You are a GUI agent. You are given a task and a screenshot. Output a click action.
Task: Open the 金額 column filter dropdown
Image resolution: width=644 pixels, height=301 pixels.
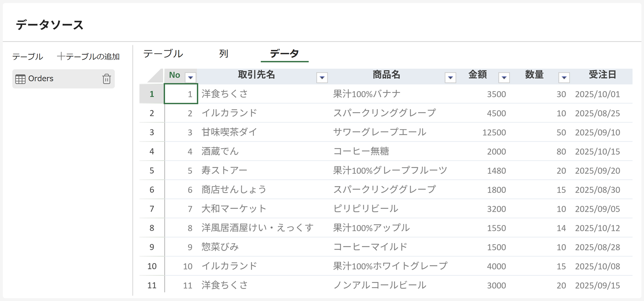pyautogui.click(x=504, y=77)
